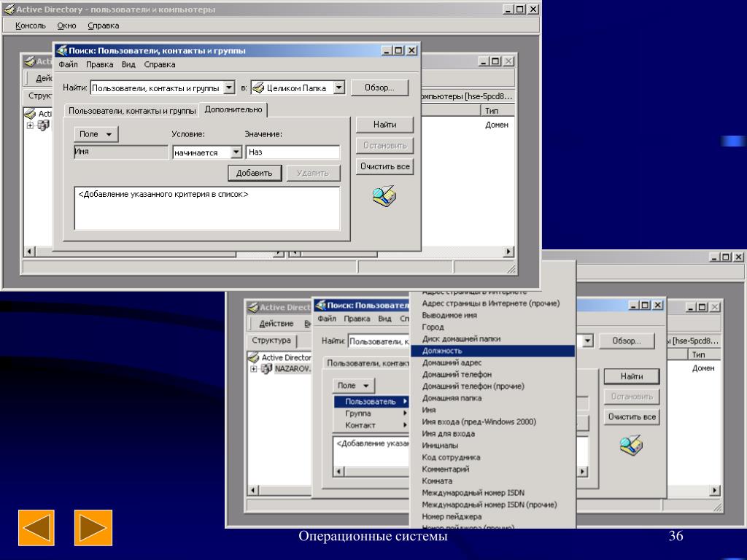Click the NAZAROV domain icon in tree
This screenshot has width=747, height=560.
[267, 368]
